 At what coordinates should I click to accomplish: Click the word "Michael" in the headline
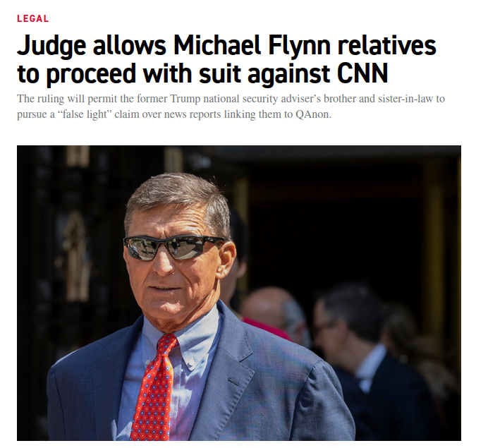pyautogui.click(x=217, y=45)
